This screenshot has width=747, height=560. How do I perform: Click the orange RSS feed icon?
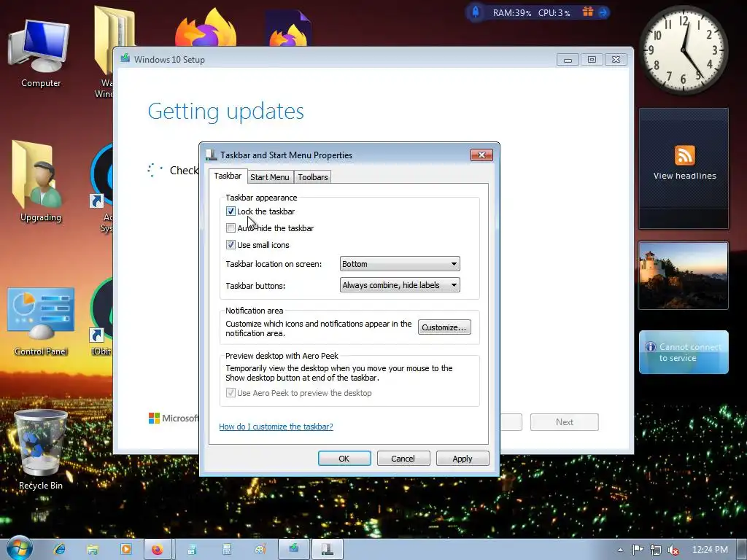pos(684,155)
